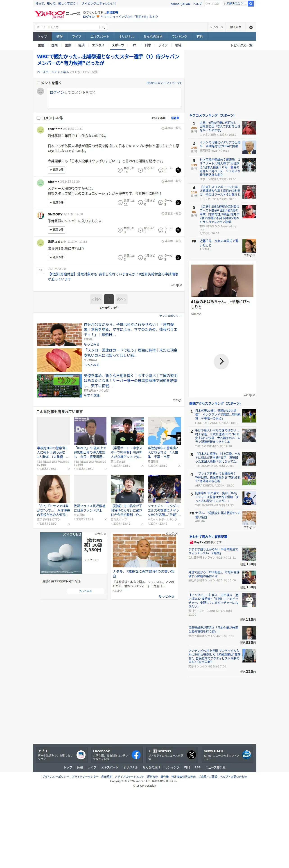Expand replies under obo*** comment
289x868 pixels.
tap(56, 203)
